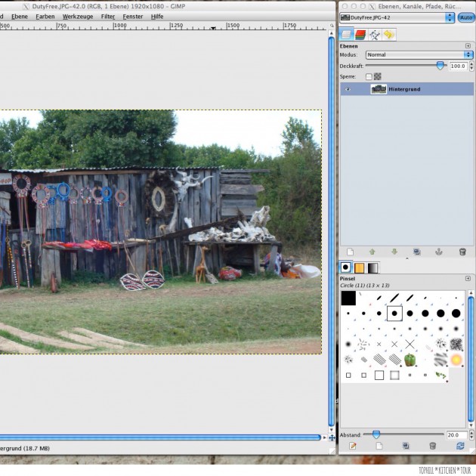Switch to the Brushes (Pinsel) tab

(345, 267)
